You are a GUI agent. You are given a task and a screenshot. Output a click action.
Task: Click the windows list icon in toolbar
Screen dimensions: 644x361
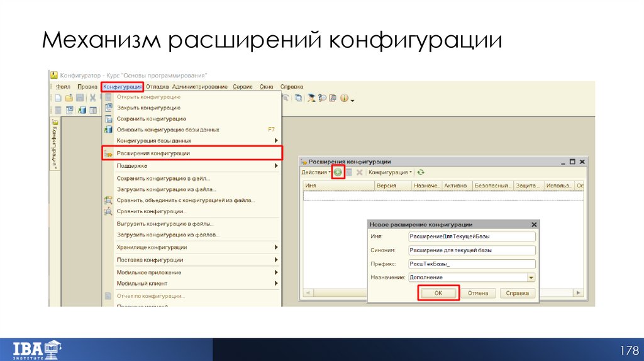[x=298, y=97]
